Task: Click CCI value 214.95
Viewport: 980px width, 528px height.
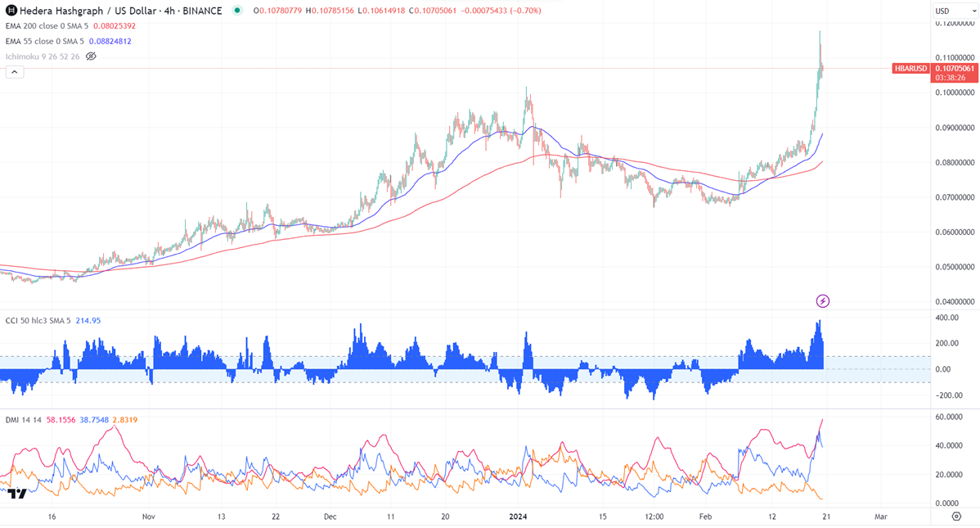Action: [x=88, y=320]
